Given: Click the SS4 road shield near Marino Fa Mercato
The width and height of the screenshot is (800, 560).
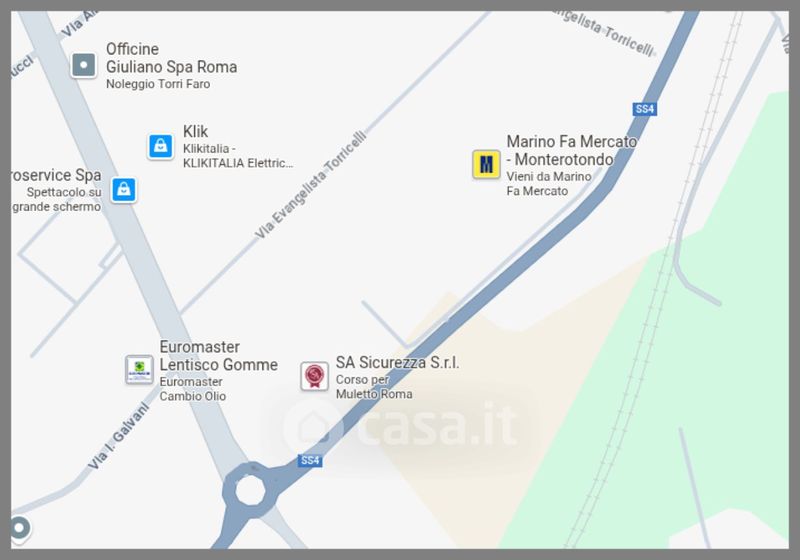Looking at the screenshot, I should coord(644,109).
